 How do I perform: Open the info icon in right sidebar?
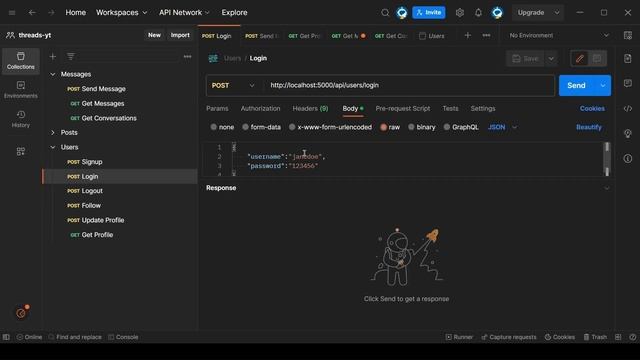coord(628,158)
